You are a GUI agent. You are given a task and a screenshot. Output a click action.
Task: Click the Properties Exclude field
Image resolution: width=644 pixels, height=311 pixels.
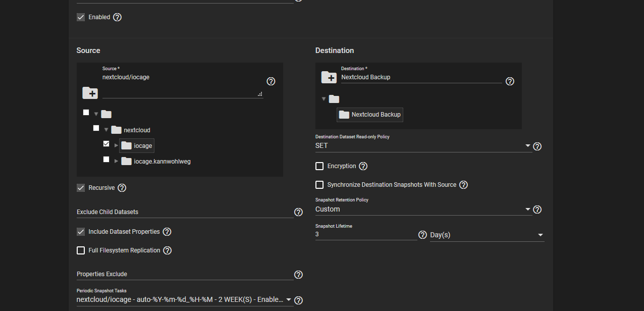(x=185, y=274)
